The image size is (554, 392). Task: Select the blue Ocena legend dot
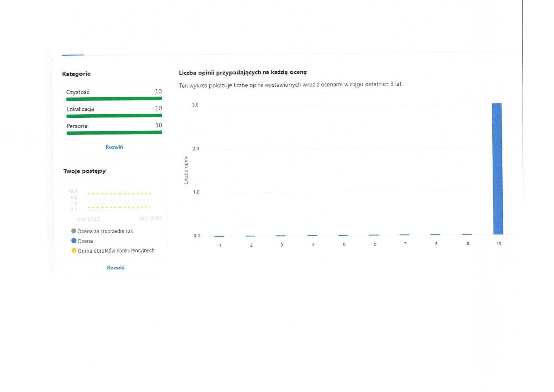coord(74,241)
